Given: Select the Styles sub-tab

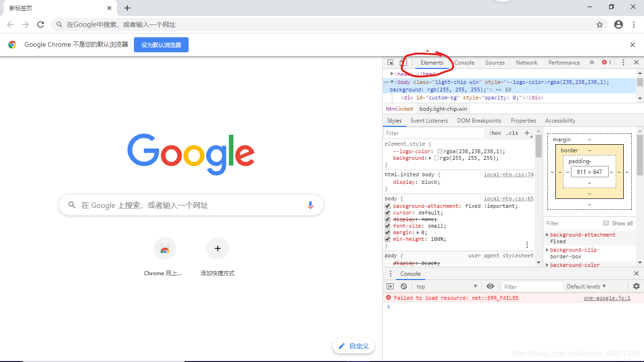Looking at the screenshot, I should (394, 121).
